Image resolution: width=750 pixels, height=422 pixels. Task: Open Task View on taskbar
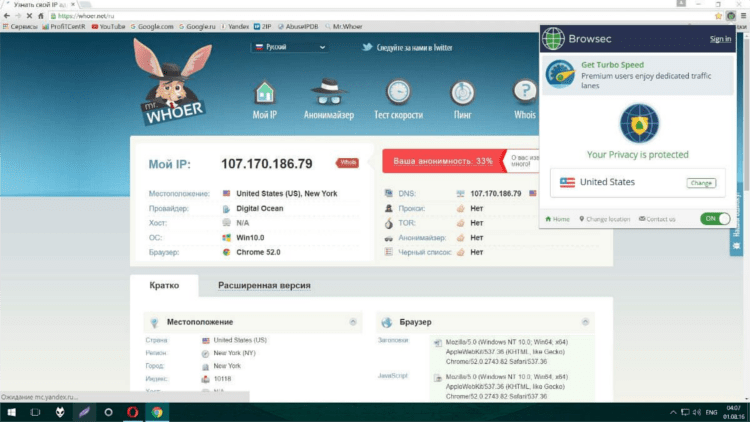[x=35, y=412]
